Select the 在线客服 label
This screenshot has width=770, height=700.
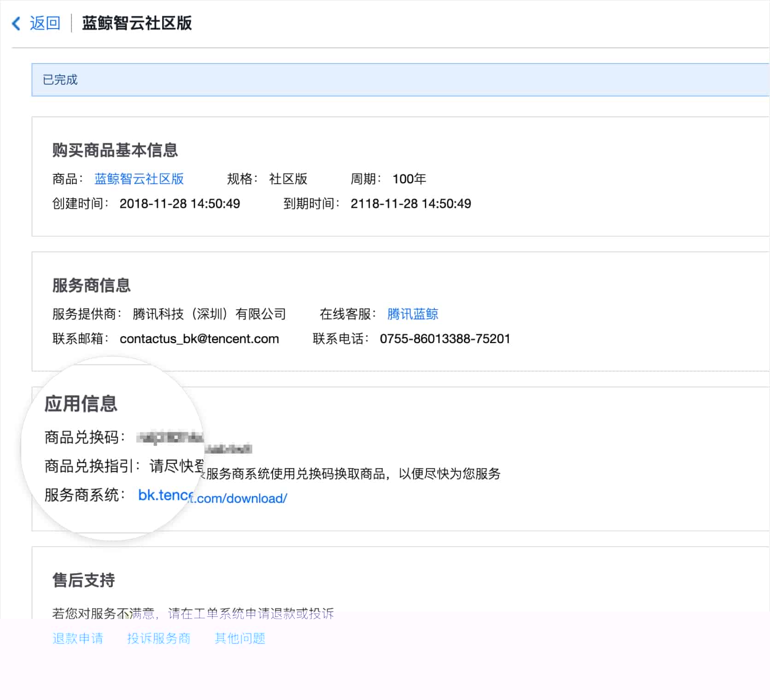click(x=348, y=314)
